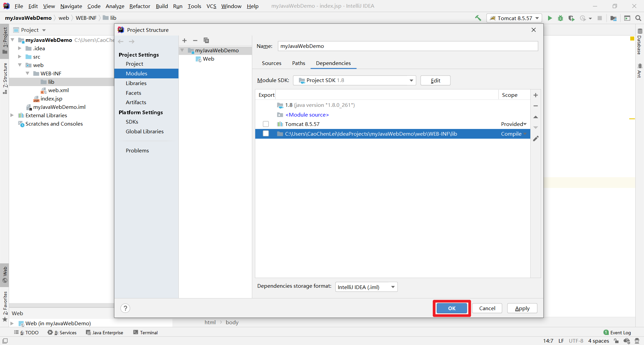This screenshot has width=644, height=345.
Task: Select index.jsp in project tree
Action: click(51, 98)
